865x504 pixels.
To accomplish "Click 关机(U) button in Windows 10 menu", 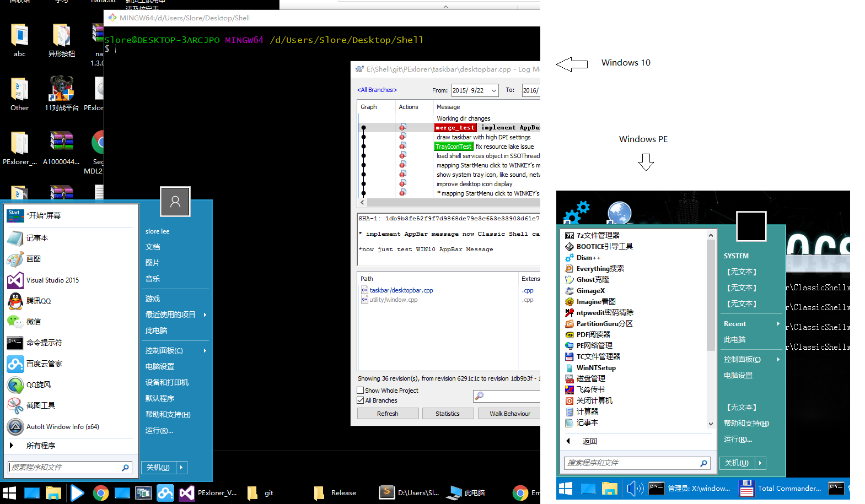I will click(158, 468).
